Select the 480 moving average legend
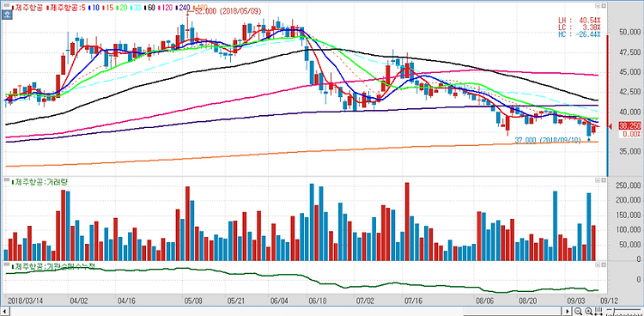This screenshot has height=316, width=644. [201, 8]
